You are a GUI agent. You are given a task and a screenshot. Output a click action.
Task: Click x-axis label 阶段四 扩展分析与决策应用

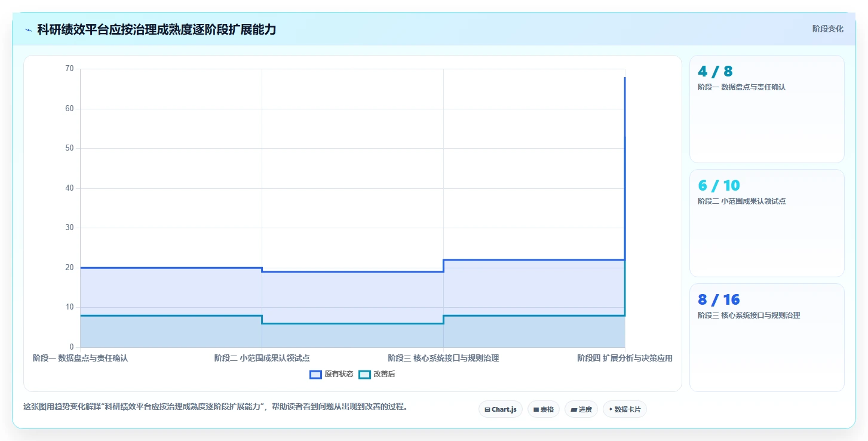point(625,359)
